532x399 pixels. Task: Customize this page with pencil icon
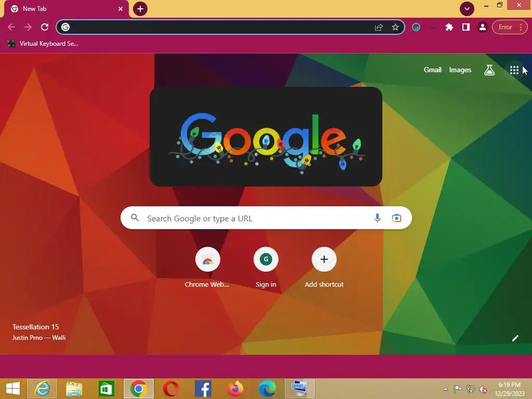point(515,338)
